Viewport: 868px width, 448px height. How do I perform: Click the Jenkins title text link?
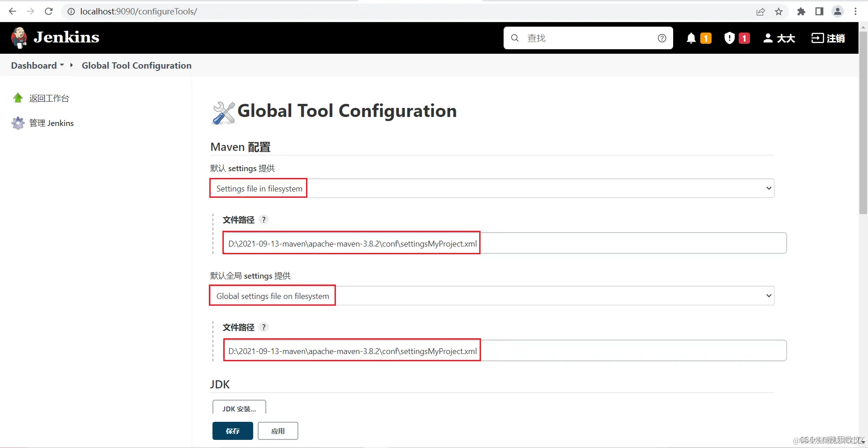(66, 37)
